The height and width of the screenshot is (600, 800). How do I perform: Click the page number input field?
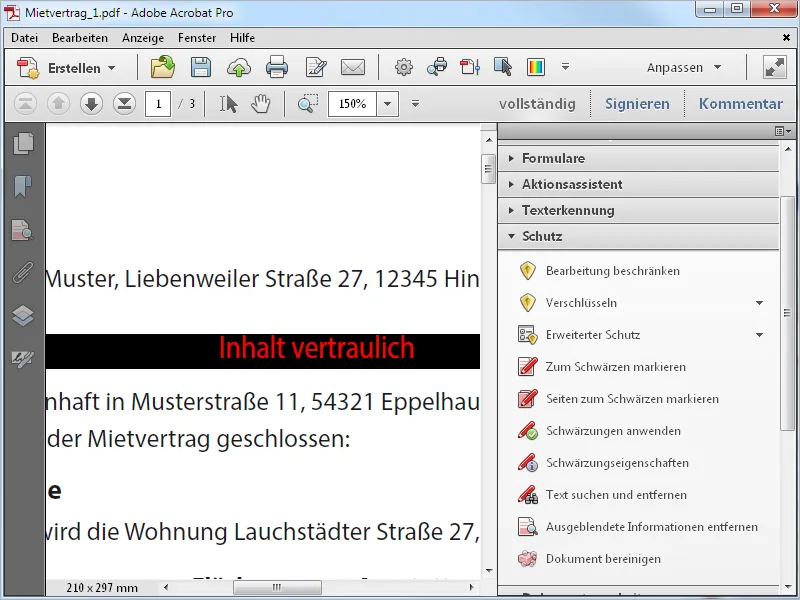pyautogui.click(x=158, y=104)
